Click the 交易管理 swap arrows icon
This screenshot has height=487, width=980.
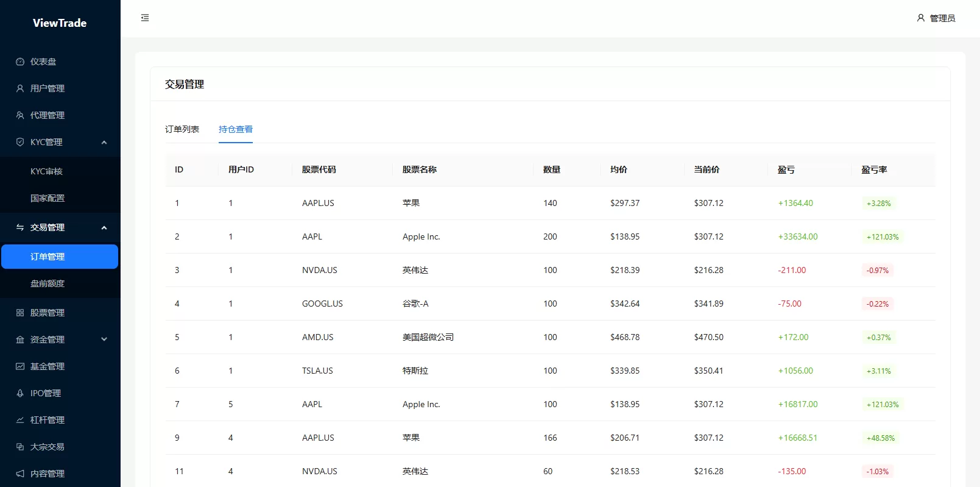20,227
